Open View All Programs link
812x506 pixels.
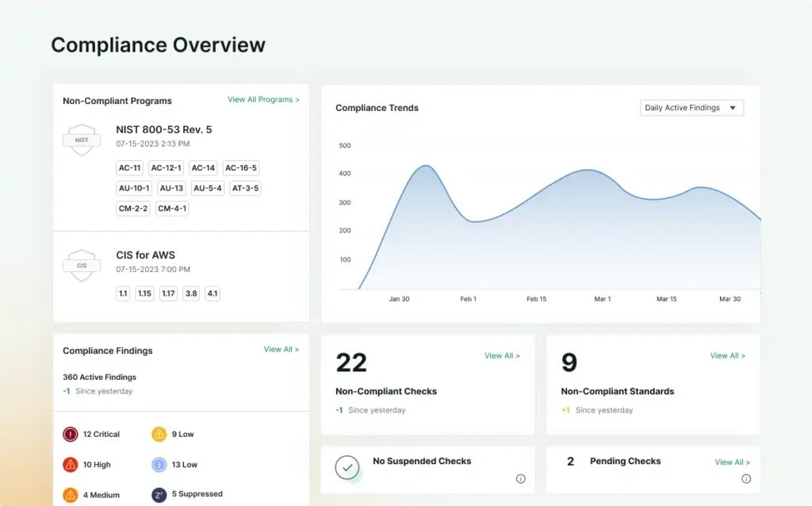(x=263, y=99)
